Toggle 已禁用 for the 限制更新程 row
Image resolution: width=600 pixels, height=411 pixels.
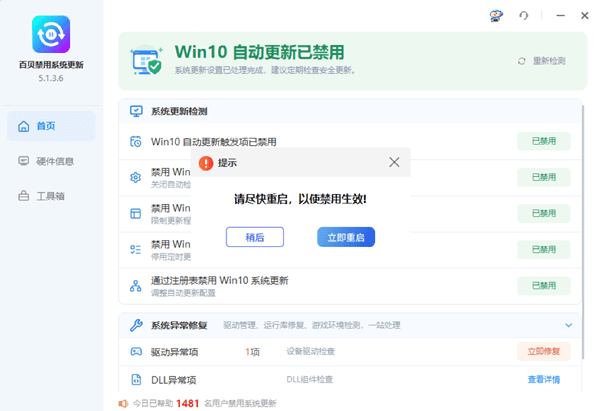(x=544, y=213)
